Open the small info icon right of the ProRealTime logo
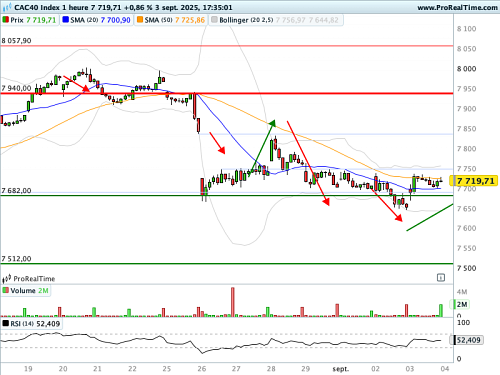Screen dimensions: 500x375 pos(441,277)
